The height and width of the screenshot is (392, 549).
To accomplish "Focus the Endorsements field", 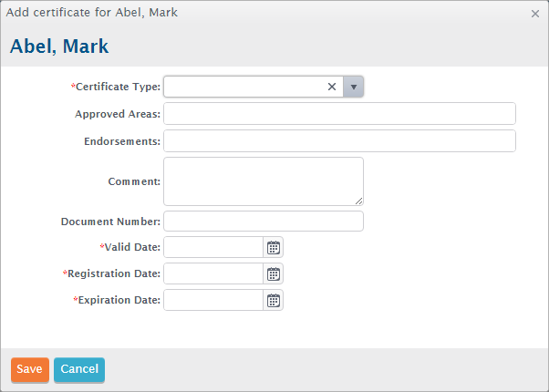I will coord(339,141).
